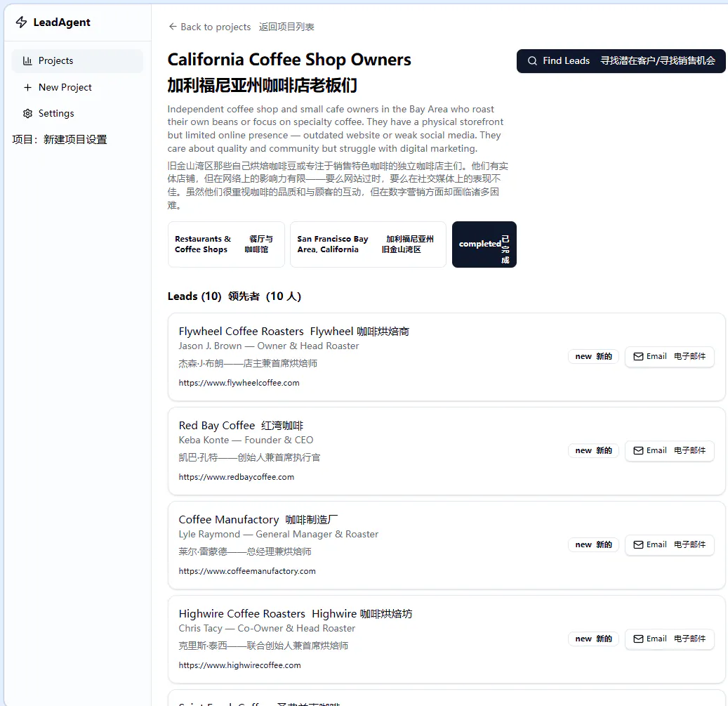Click envelope icon in Flywheel Coffee Roasters row
This screenshot has height=706, width=728.
pos(638,356)
